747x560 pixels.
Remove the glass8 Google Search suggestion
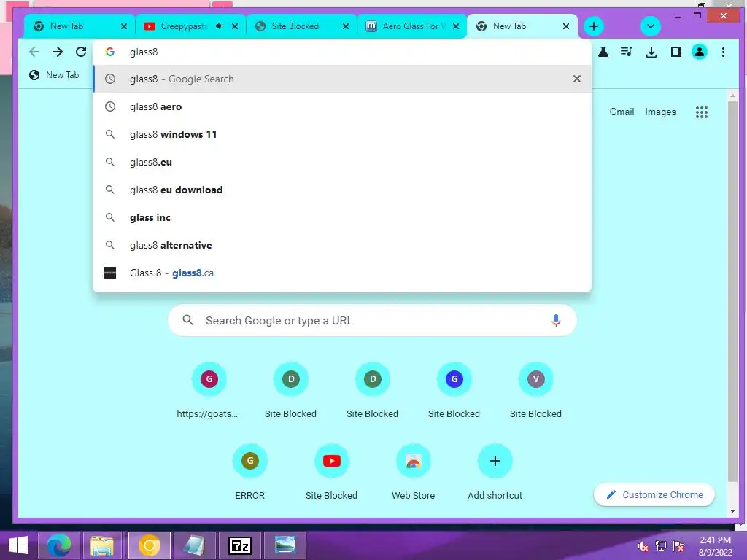(x=576, y=79)
